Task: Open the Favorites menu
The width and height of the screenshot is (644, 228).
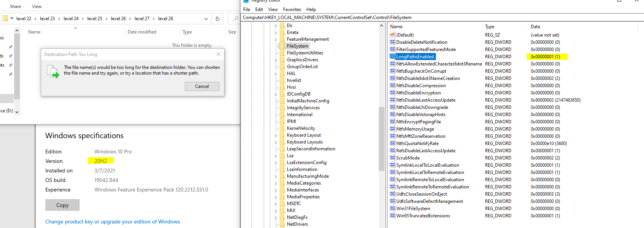Action: (292, 10)
